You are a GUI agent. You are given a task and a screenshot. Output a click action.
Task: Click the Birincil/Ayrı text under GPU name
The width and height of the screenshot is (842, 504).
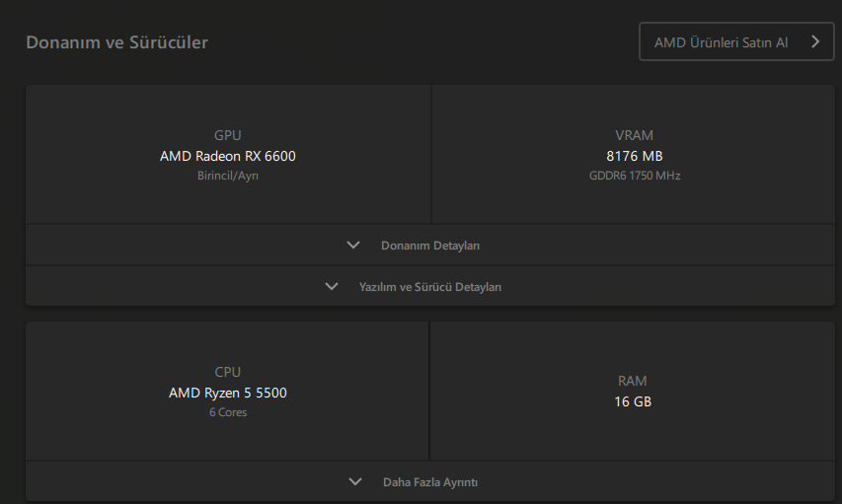click(228, 176)
